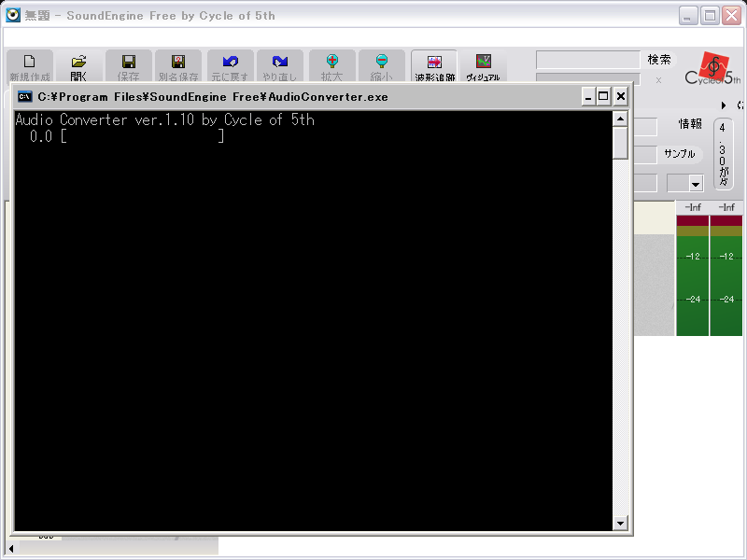Select the 情報 tab
747x560 pixels.
point(690,124)
